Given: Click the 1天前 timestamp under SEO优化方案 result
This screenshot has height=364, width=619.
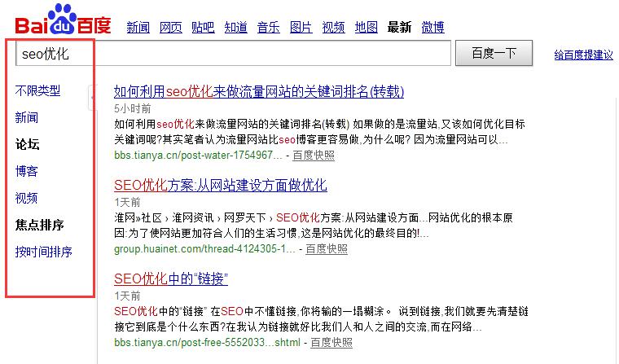Looking at the screenshot, I should [x=128, y=203].
